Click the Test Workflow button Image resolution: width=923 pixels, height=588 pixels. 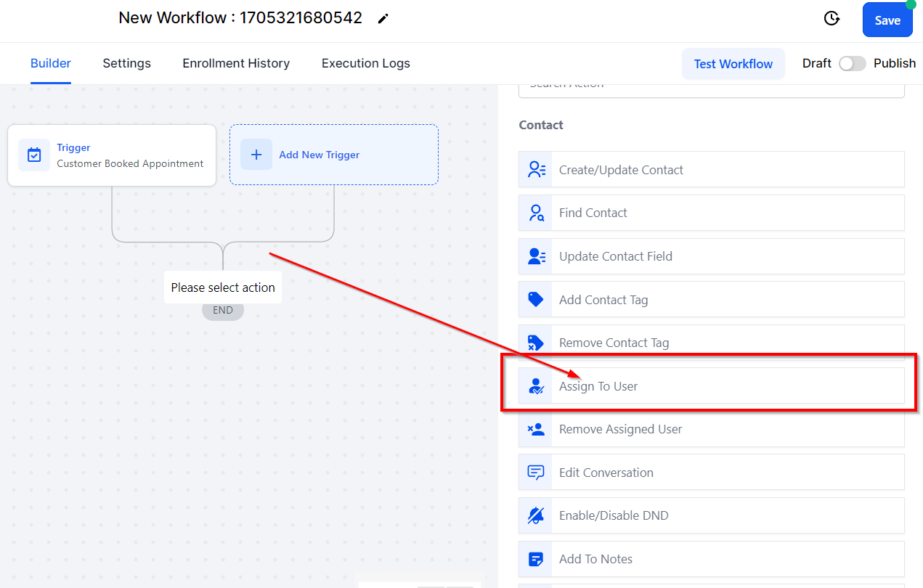point(733,64)
